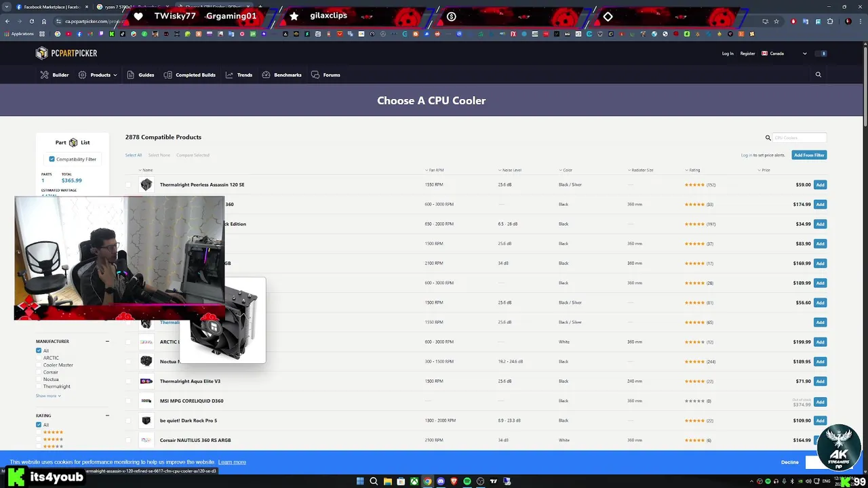Filter by Thermalright manufacturer
The width and height of the screenshot is (868, 488).
(39, 386)
